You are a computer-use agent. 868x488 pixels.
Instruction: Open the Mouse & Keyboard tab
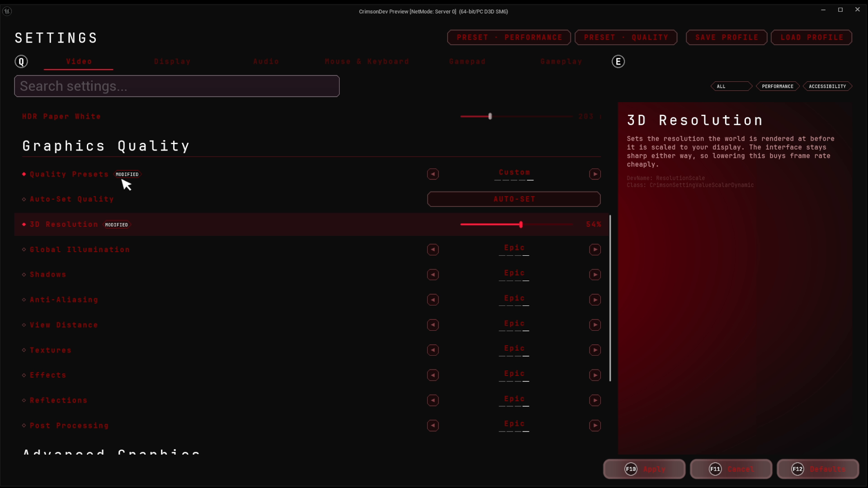[367, 61]
